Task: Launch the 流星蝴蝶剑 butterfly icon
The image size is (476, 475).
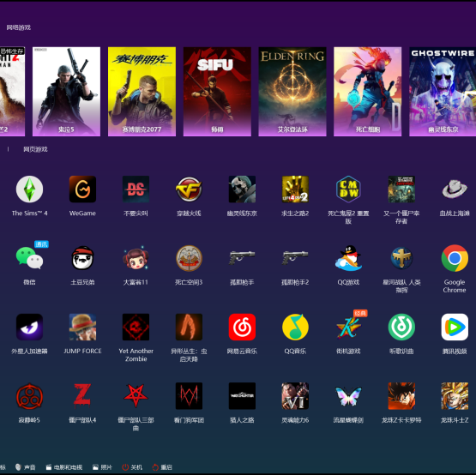Action: (x=348, y=396)
